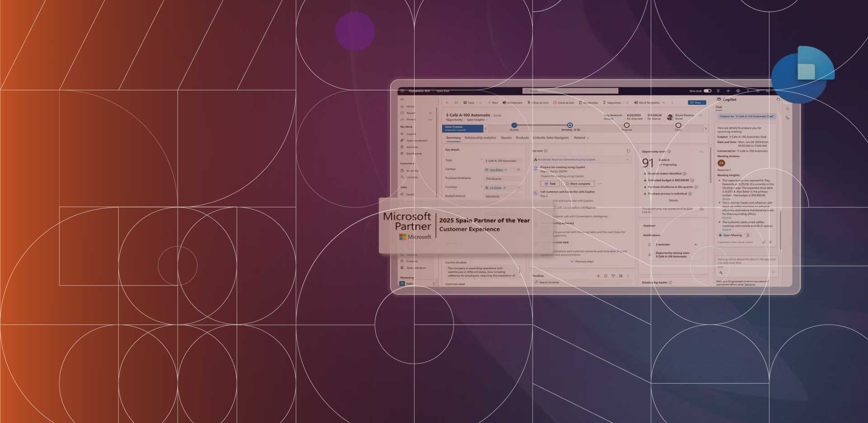Expand the header chevron next to David Mallory
Screen dimensions: 868x423
point(701,116)
